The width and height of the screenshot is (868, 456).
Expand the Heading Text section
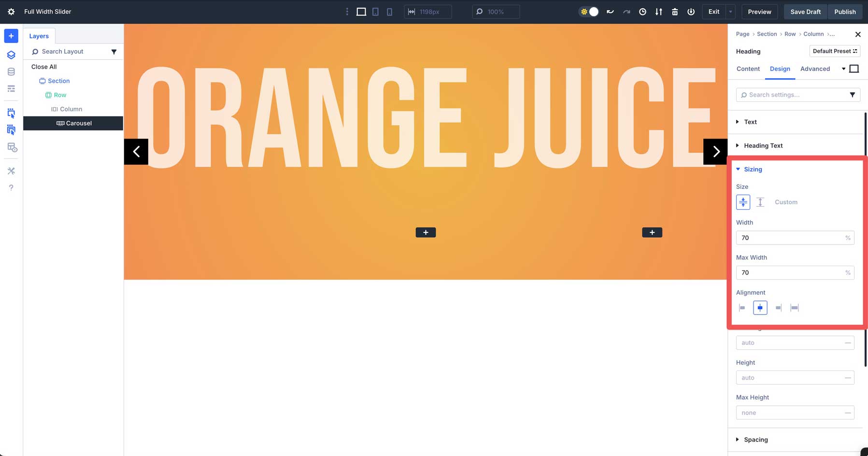(763, 145)
